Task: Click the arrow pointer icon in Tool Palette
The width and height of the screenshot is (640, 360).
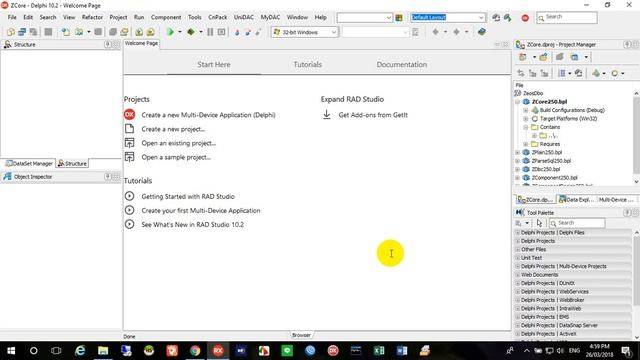Action: 539,223
